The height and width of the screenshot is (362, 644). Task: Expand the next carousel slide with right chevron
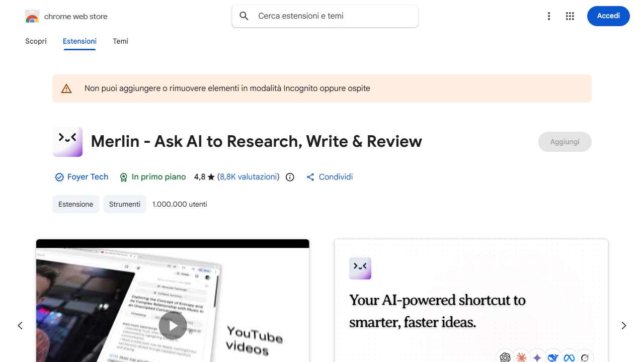623,325
